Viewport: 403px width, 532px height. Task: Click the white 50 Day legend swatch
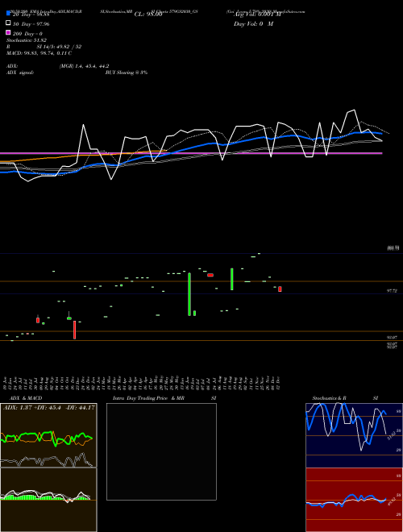coord(8,23)
